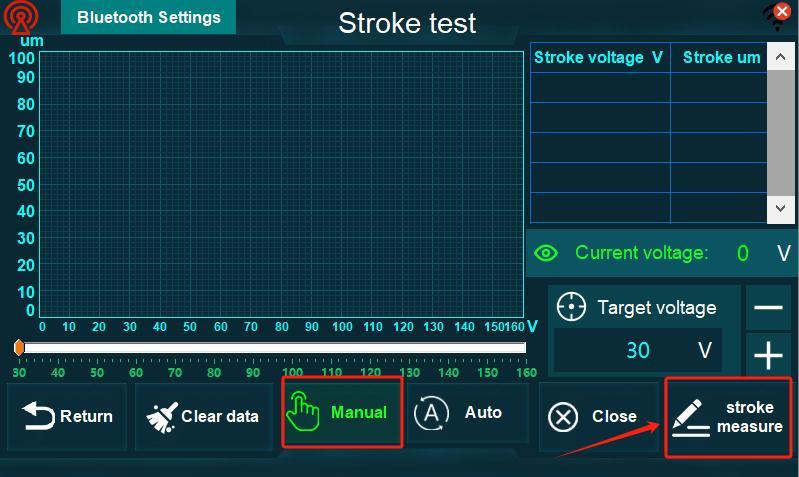
Task: Click the first empty stroke table row
Action: tap(648, 88)
